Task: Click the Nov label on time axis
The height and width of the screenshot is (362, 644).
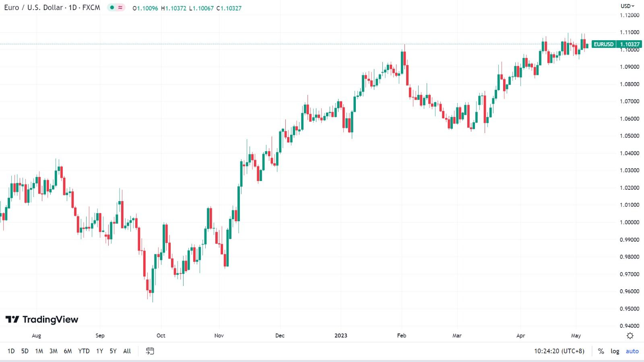Action: pos(219,335)
